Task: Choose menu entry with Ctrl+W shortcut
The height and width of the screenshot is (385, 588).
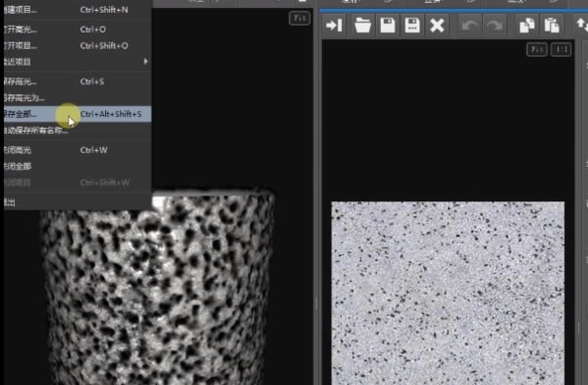Action: pyautogui.click(x=78, y=150)
